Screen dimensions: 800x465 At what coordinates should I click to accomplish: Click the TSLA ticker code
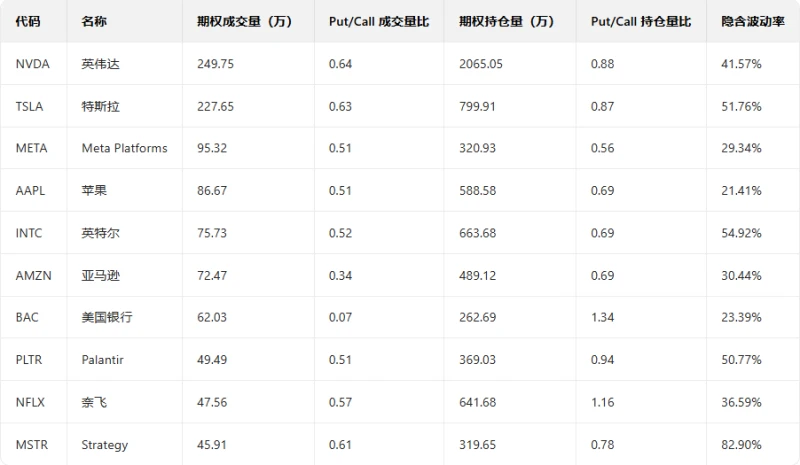pyautogui.click(x=31, y=106)
